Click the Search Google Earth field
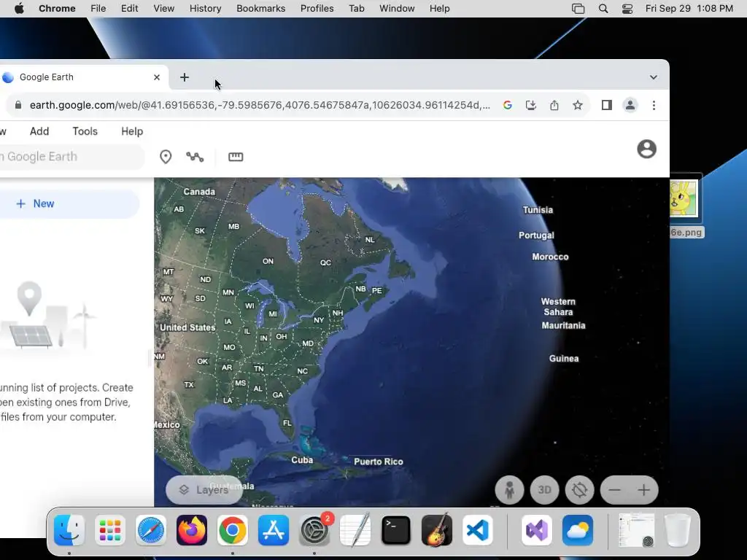This screenshot has height=560, width=747. pos(71,157)
